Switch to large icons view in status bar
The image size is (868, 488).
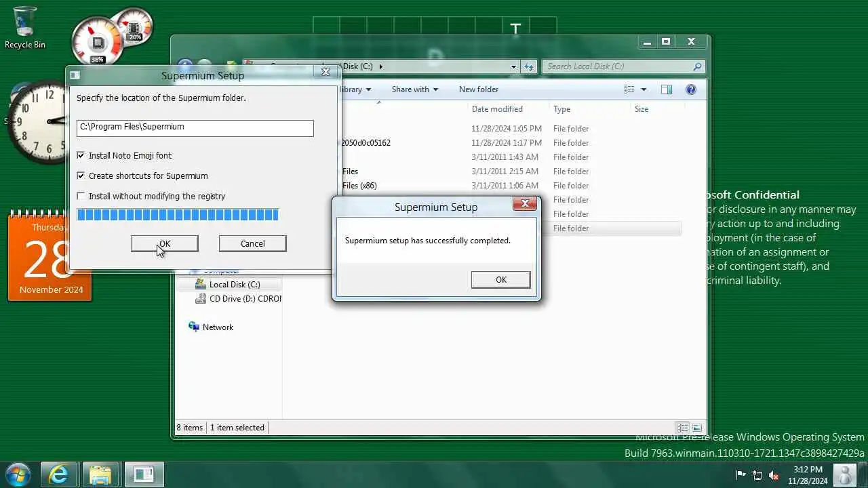[696, 428]
